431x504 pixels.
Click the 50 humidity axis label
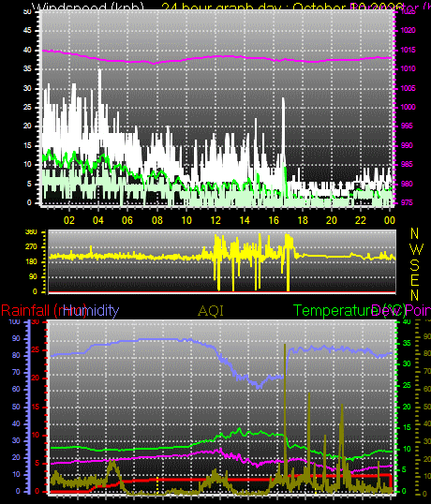click(x=16, y=407)
